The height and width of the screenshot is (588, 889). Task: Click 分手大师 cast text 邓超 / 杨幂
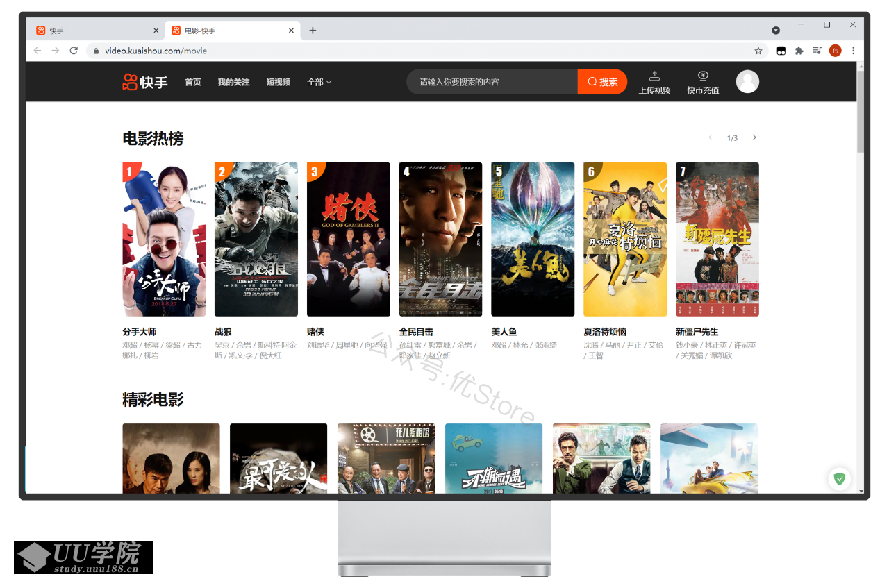click(x=163, y=350)
